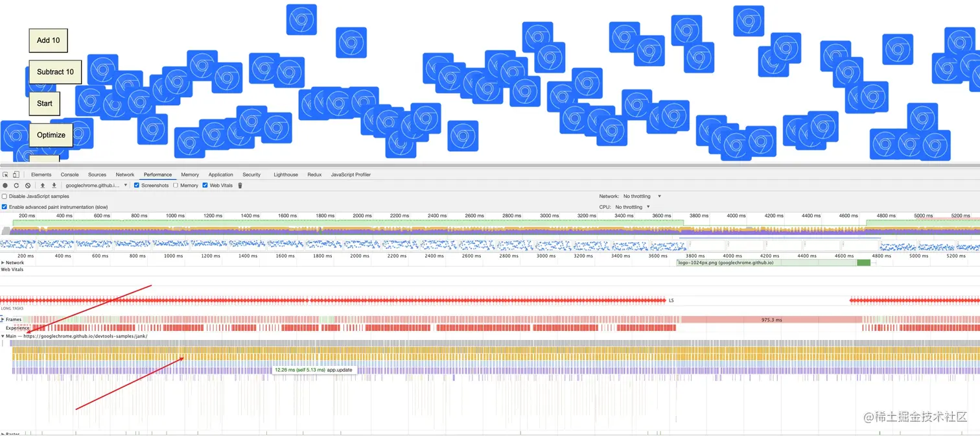This screenshot has height=436, width=980.
Task: Click the LONG TASKS label
Action: click(x=12, y=309)
